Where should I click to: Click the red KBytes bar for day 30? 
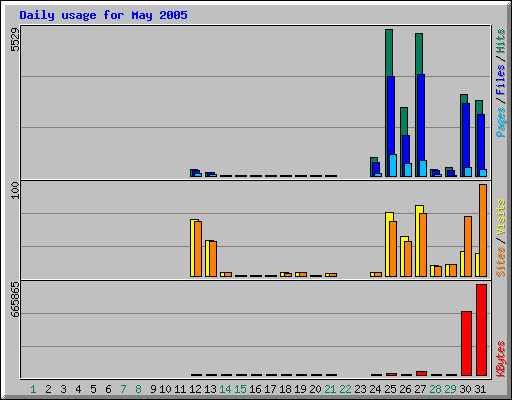coord(466,343)
